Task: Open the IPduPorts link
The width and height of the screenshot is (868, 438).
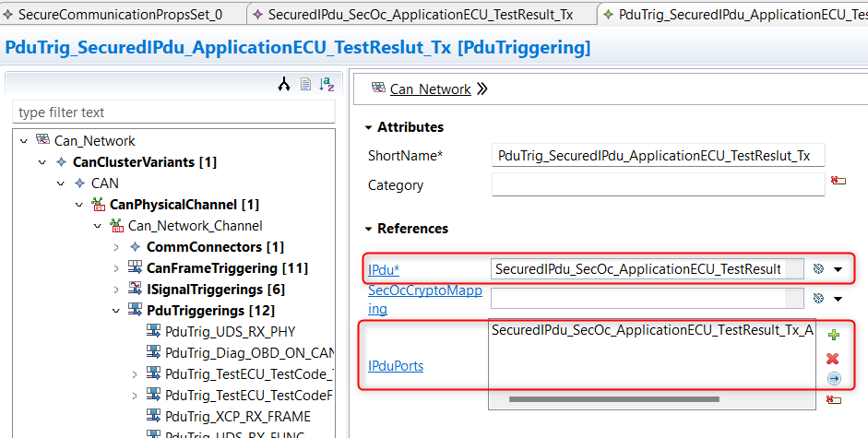Action: click(396, 366)
